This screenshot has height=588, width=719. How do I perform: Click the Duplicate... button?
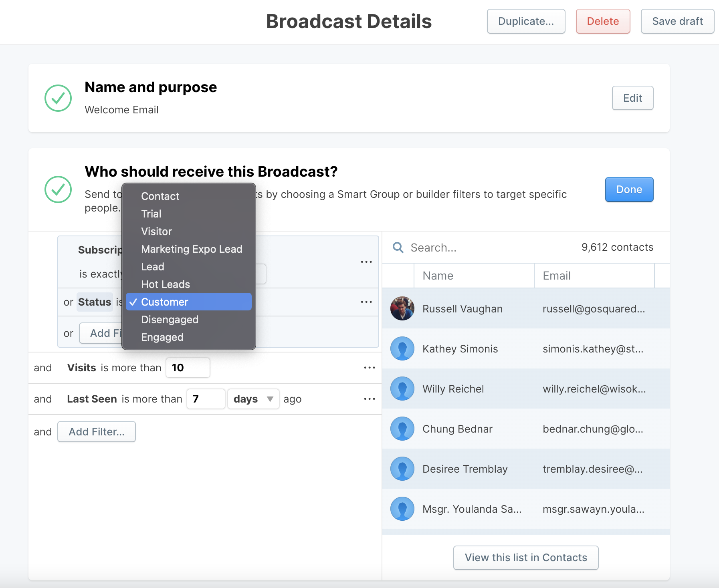point(526,21)
